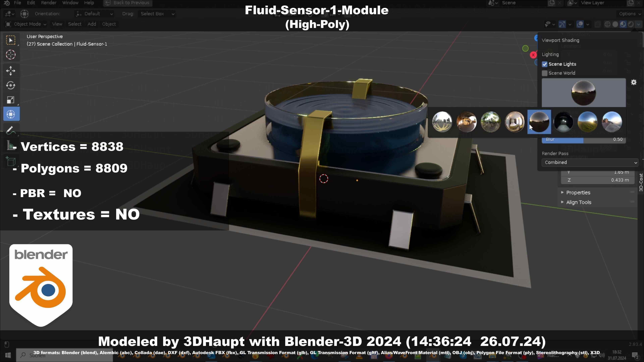This screenshot has height=362, width=644.
Task: Open the viewport Select menu
Action: [75, 24]
